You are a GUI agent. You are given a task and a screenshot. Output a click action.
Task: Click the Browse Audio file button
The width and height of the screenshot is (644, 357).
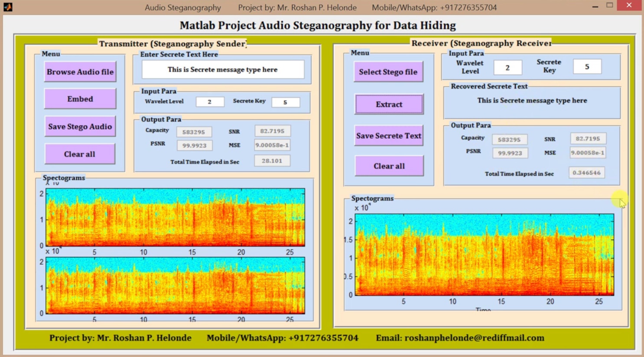click(80, 71)
